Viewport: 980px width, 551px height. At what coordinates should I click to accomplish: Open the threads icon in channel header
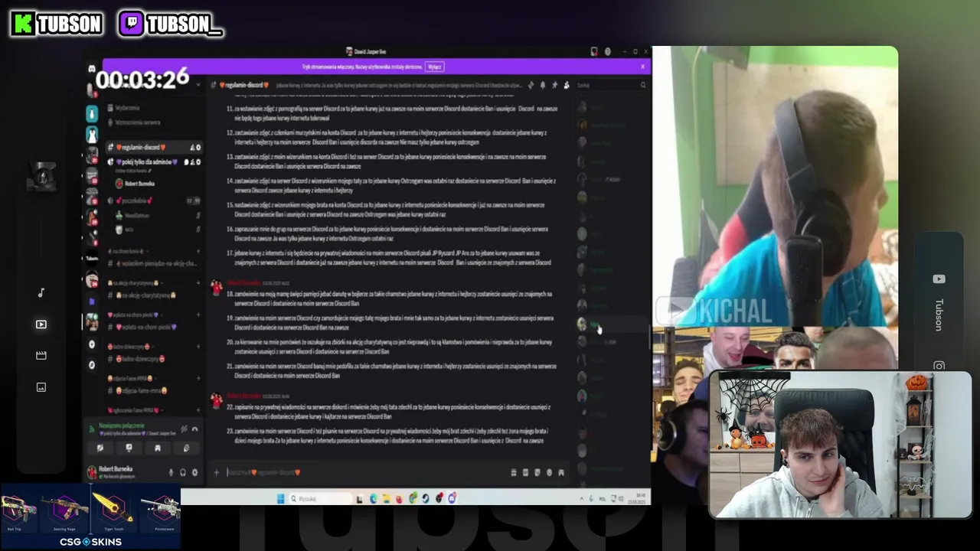[x=531, y=85]
